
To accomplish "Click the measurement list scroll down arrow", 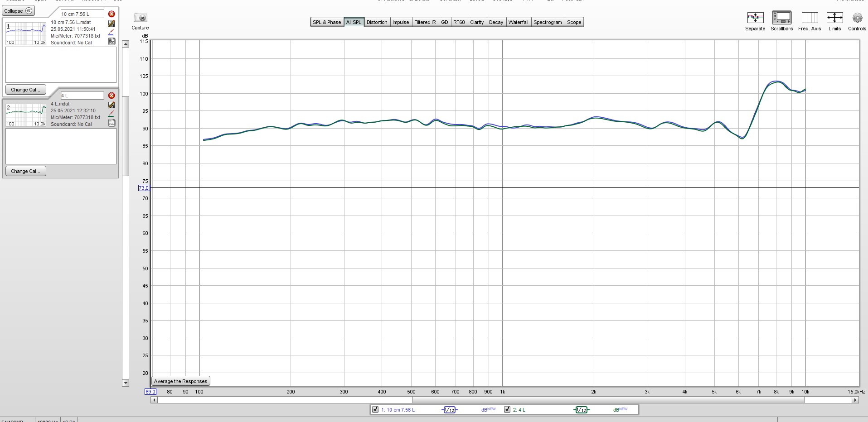I will tap(126, 383).
